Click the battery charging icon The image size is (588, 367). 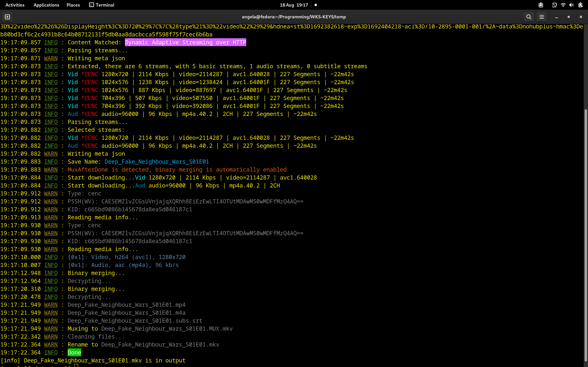pos(580,5)
